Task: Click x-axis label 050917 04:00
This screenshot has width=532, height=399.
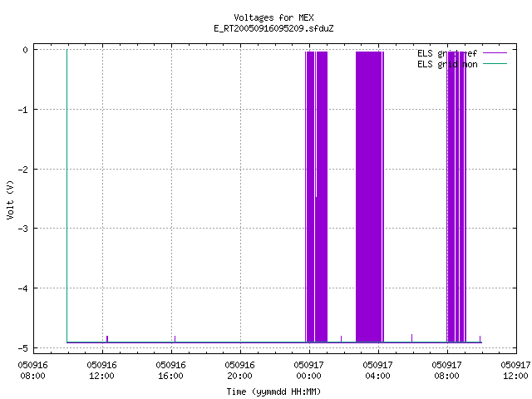Action: pyautogui.click(x=377, y=371)
